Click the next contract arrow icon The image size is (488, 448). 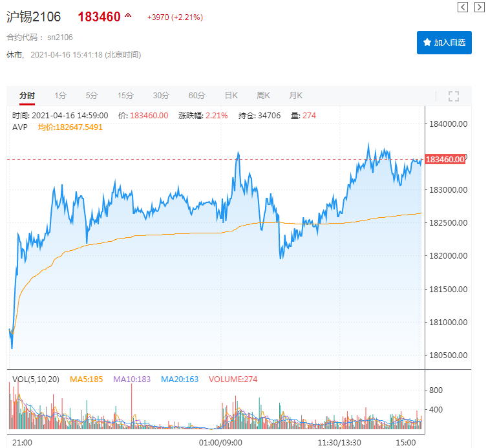[478, 7]
